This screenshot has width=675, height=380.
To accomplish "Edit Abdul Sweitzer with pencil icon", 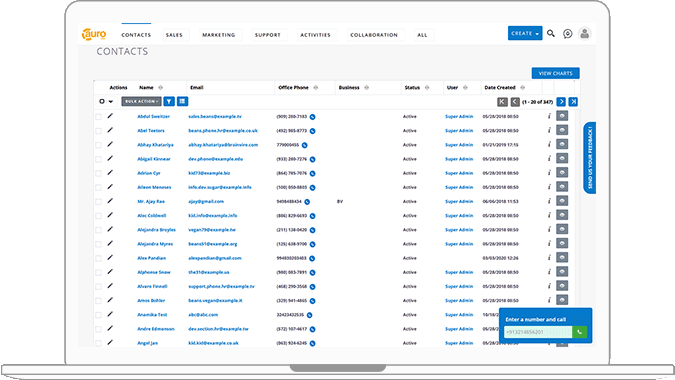I will pyautogui.click(x=110, y=116).
